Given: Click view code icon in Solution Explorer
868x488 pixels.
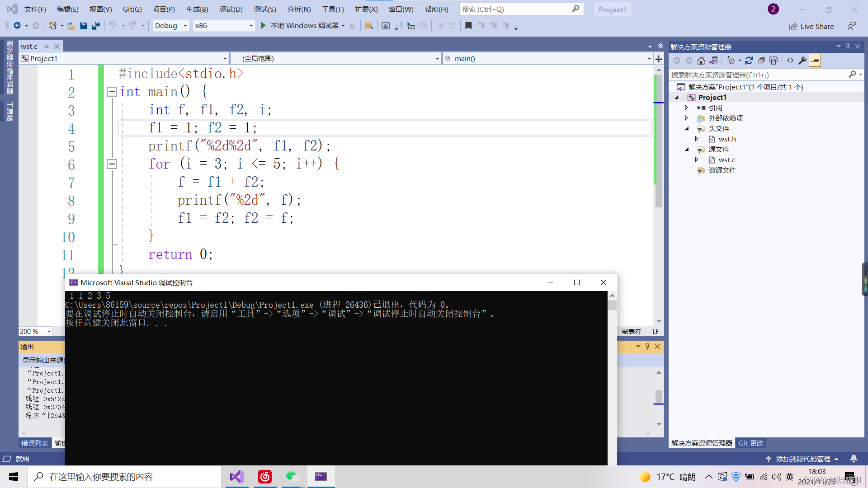Looking at the screenshot, I should click(x=790, y=61).
